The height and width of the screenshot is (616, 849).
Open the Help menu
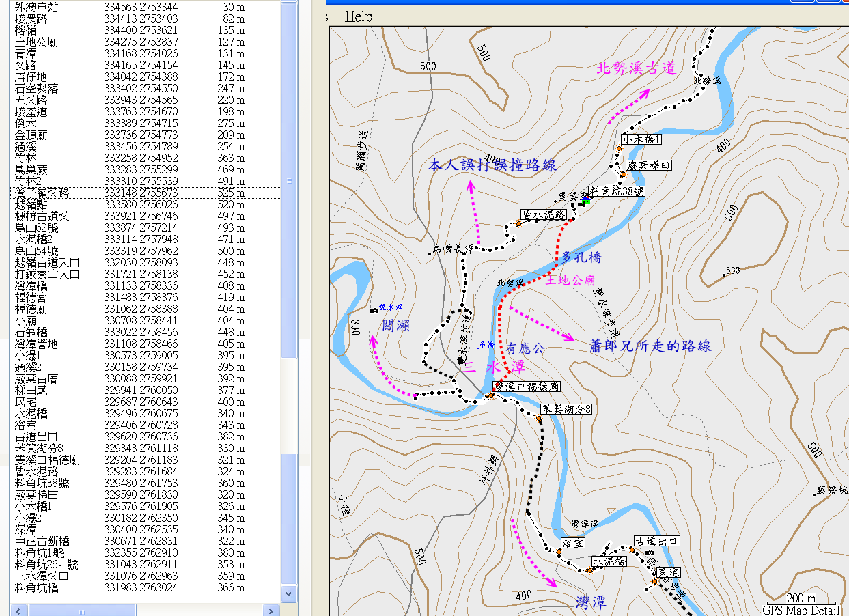click(x=359, y=16)
